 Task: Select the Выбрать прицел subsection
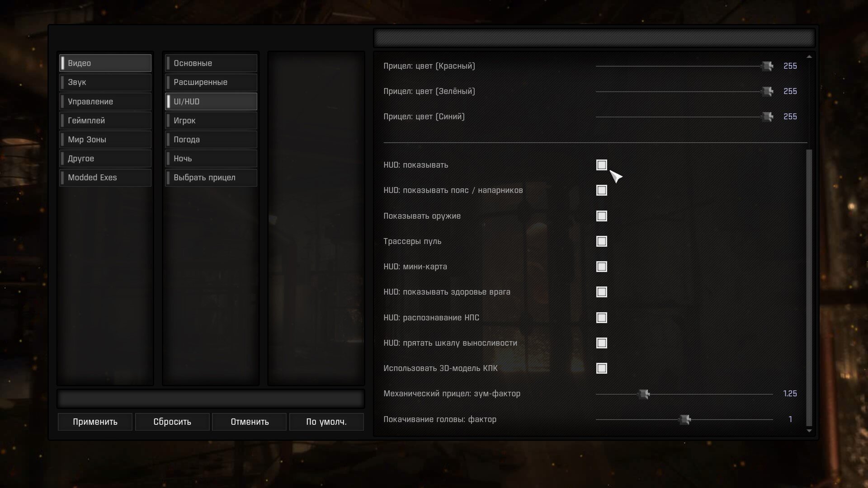click(211, 178)
